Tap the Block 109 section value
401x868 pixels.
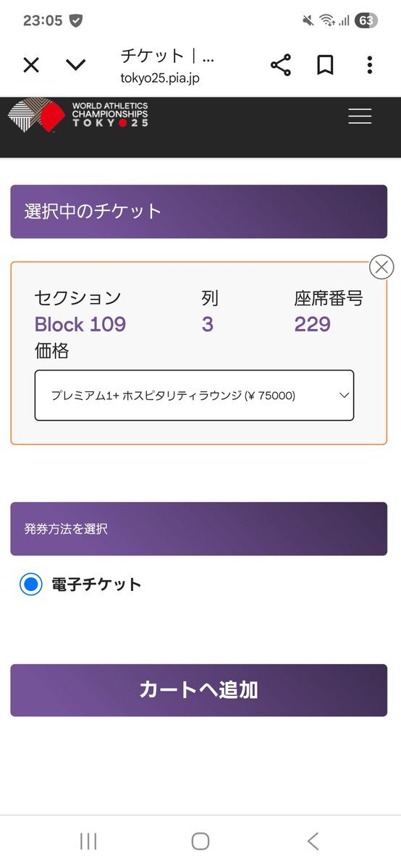(x=80, y=324)
